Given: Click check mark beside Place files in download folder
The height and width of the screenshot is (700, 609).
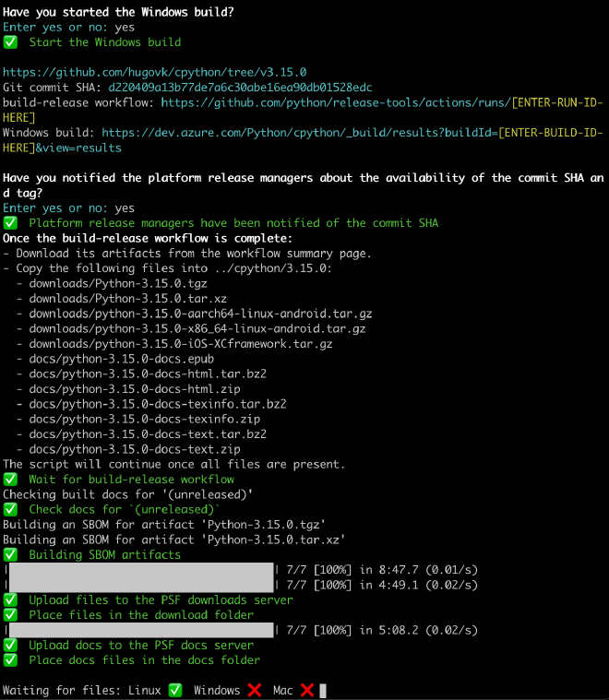Looking at the screenshot, I should point(10,615).
